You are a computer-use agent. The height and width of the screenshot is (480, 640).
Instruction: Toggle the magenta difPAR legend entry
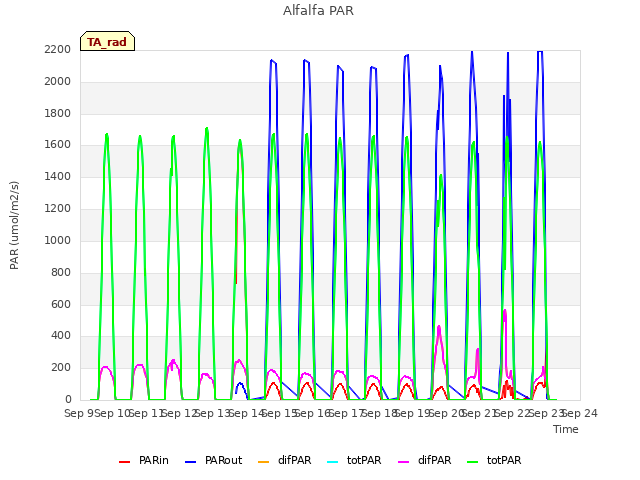(x=424, y=460)
